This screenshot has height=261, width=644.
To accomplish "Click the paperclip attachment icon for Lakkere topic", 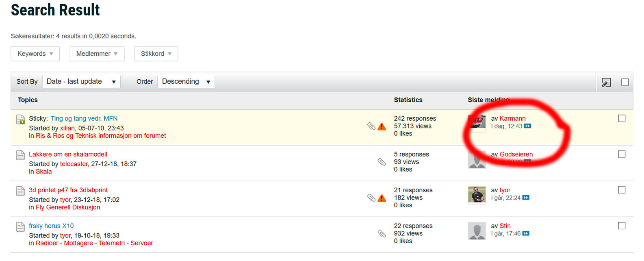I will pos(382,162).
